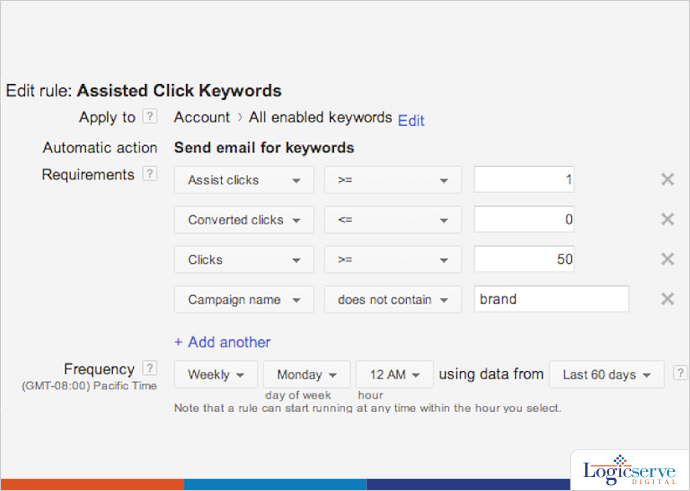
Task: Expand the Converted clicks metric dropdown
Action: [244, 220]
